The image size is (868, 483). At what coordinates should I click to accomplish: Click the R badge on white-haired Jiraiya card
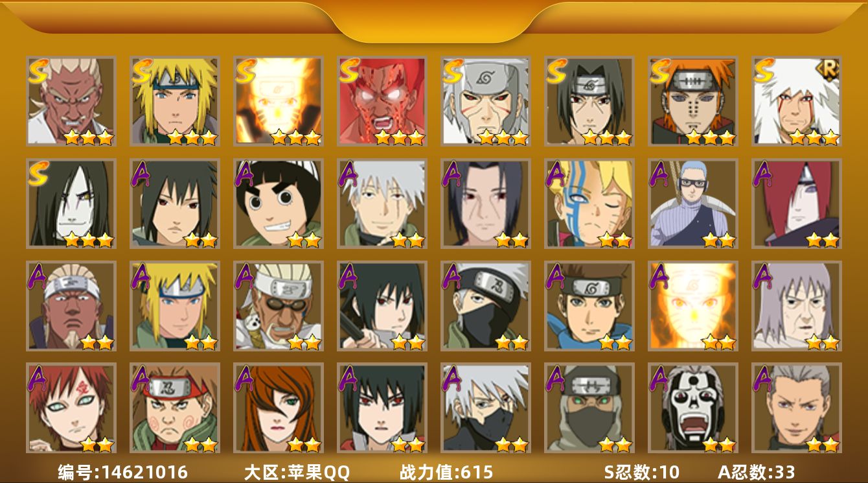point(827,67)
